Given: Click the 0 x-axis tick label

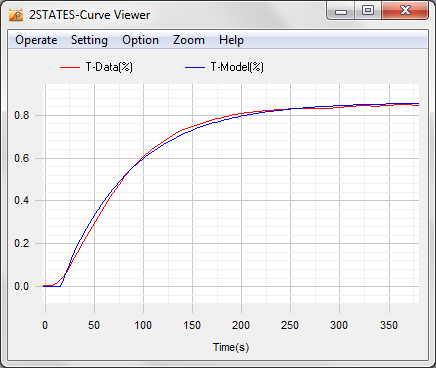Looking at the screenshot, I should tap(45, 325).
